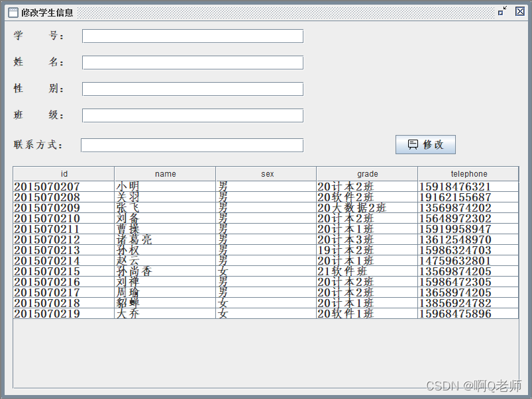Select id cell 2015070217
The width and height of the screenshot is (532, 399).
coord(64,292)
